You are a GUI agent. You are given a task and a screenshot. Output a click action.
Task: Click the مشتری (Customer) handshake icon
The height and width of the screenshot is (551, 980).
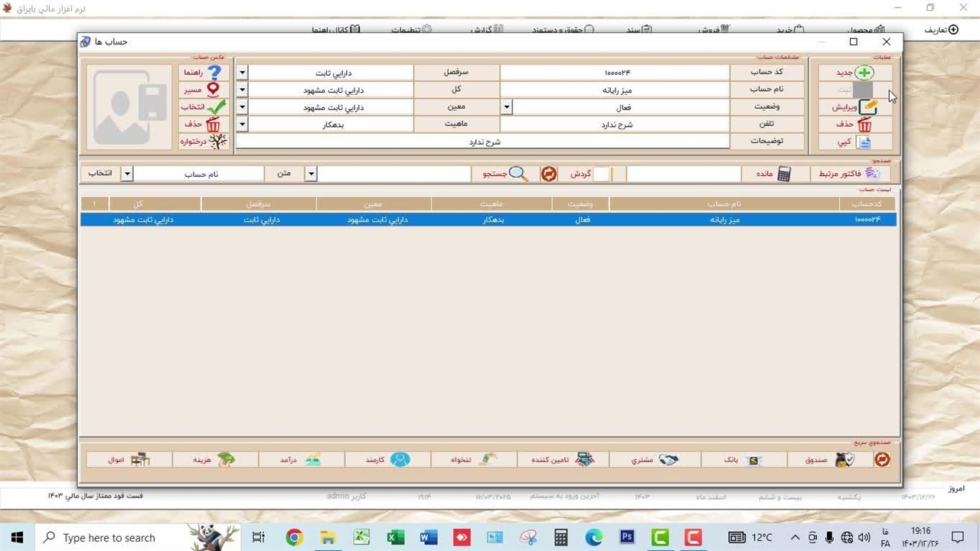[x=668, y=460]
